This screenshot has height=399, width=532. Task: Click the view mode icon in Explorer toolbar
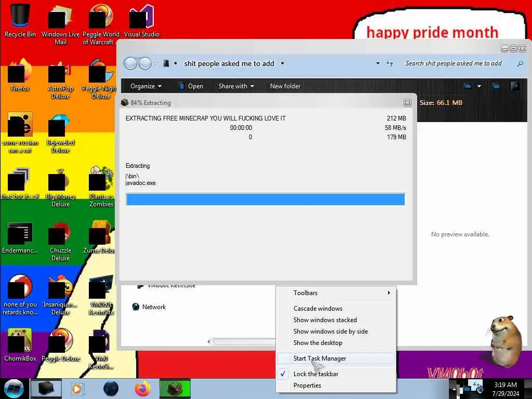(468, 86)
